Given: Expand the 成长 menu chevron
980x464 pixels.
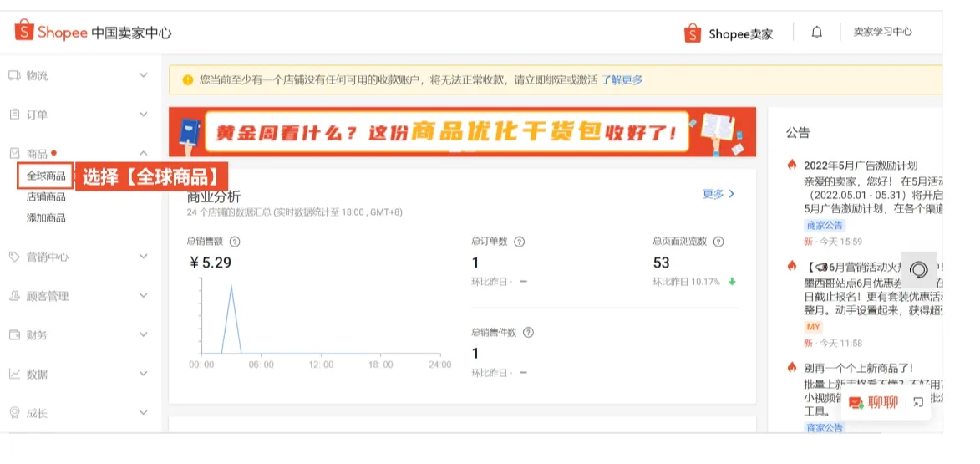Looking at the screenshot, I should pos(143,412).
